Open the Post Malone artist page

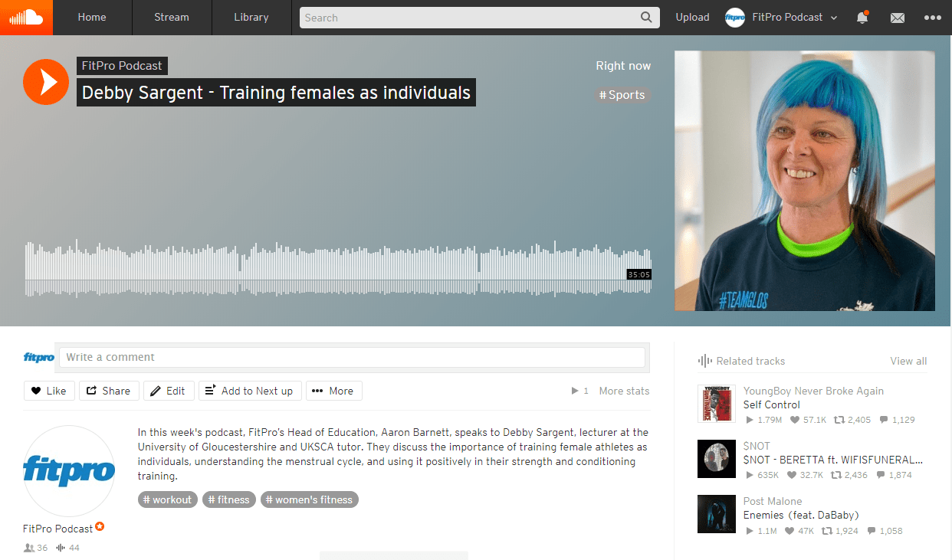pos(773,501)
